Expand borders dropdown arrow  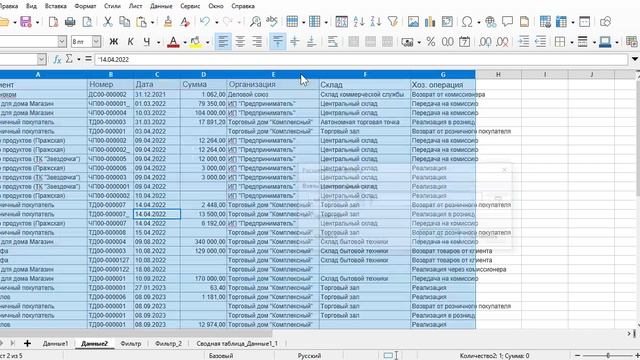tap(571, 42)
